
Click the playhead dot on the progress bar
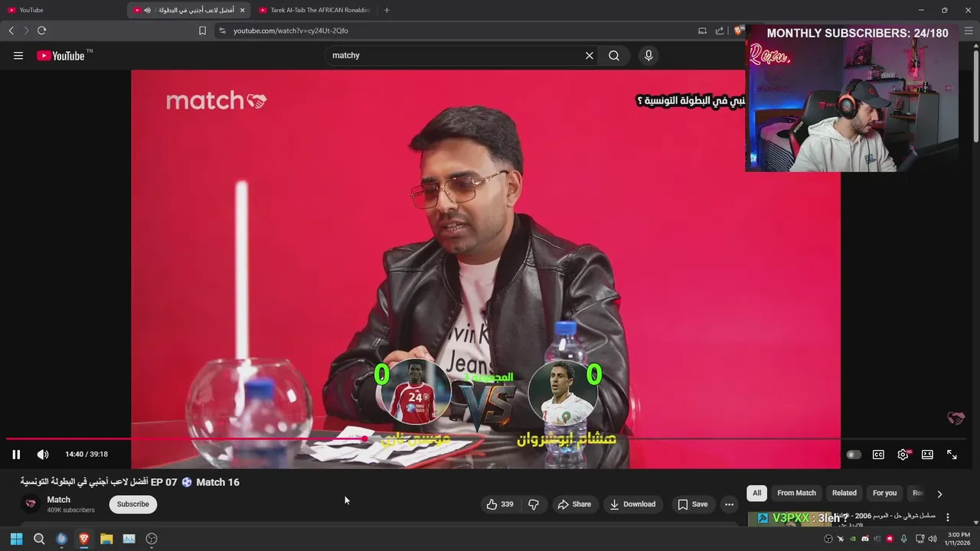364,439
